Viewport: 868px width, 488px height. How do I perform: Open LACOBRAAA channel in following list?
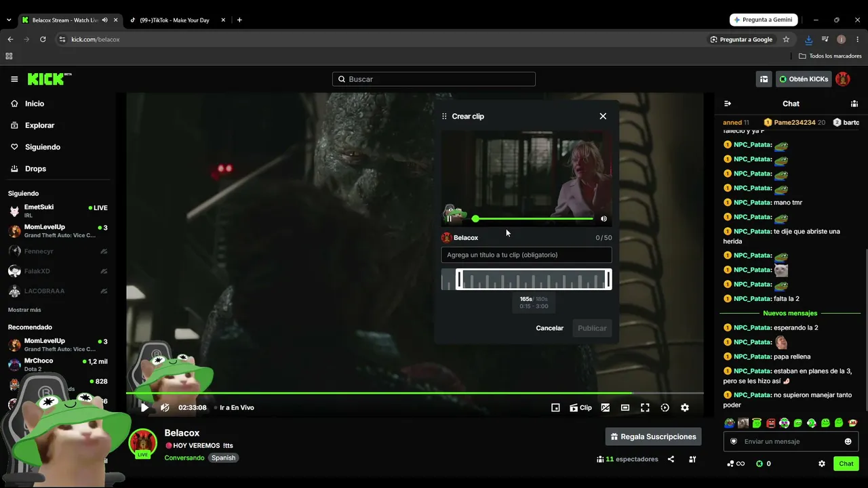[59, 291]
